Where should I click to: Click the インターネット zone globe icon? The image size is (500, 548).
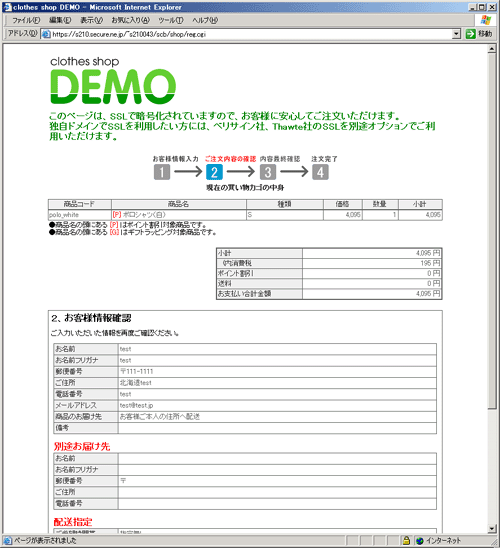(x=420, y=541)
